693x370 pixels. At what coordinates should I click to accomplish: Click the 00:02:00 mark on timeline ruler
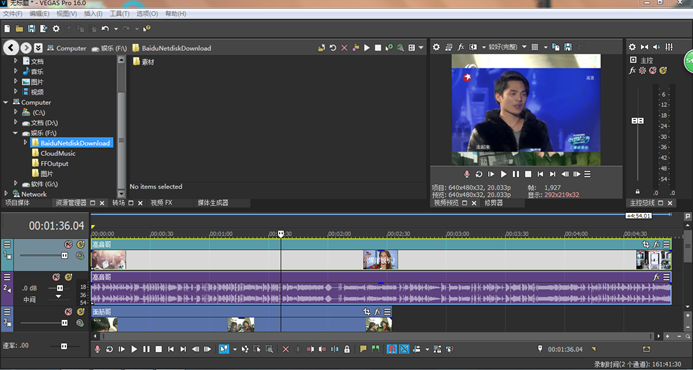(339, 234)
